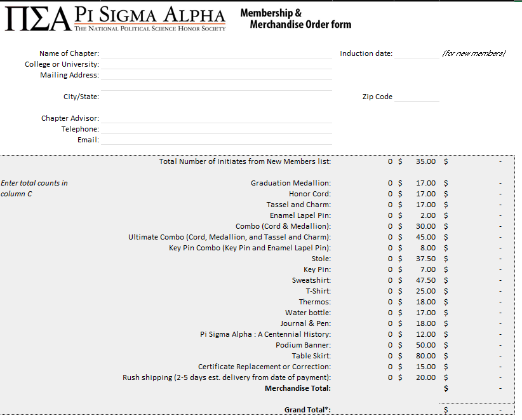
Task: Select the Journal & Pen quantity cell
Action: (x=363, y=323)
